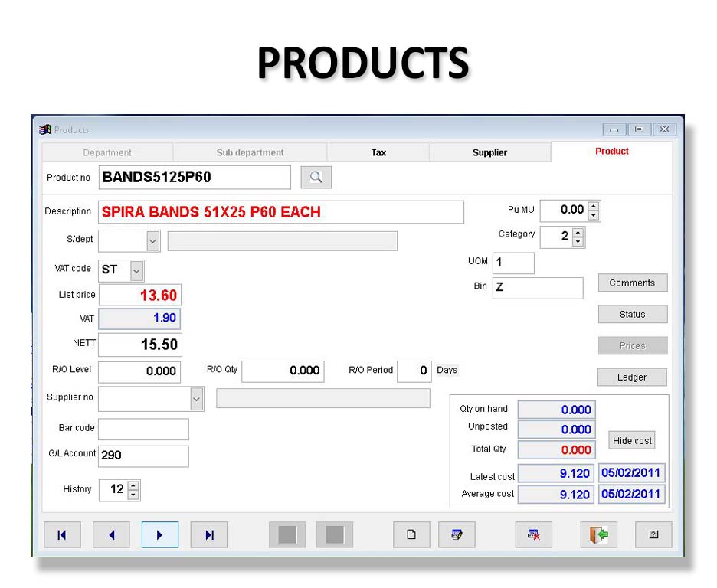Go to the previous product record
The image size is (717, 588).
click(x=111, y=535)
